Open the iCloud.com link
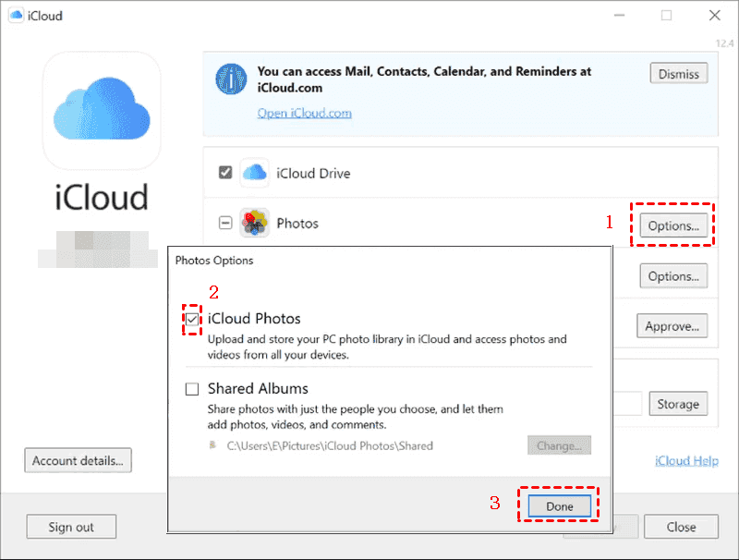 tap(304, 113)
